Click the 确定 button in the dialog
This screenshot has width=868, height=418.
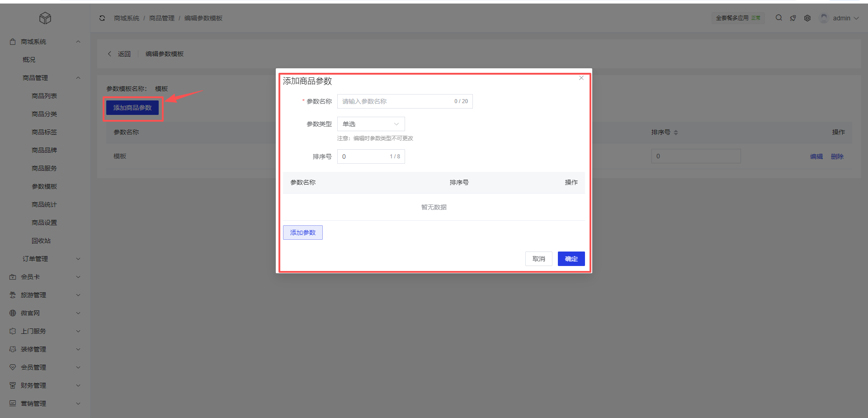click(571, 259)
